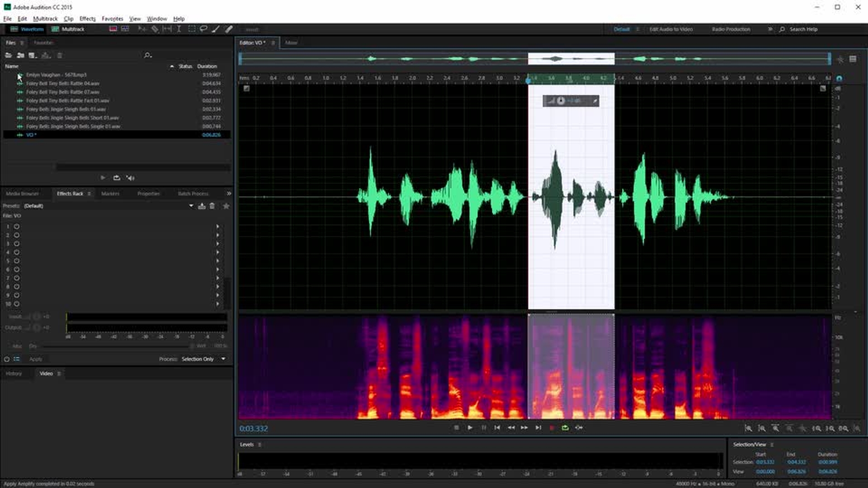The image size is (868, 488).
Task: Open the Effects menu
Action: (x=87, y=19)
